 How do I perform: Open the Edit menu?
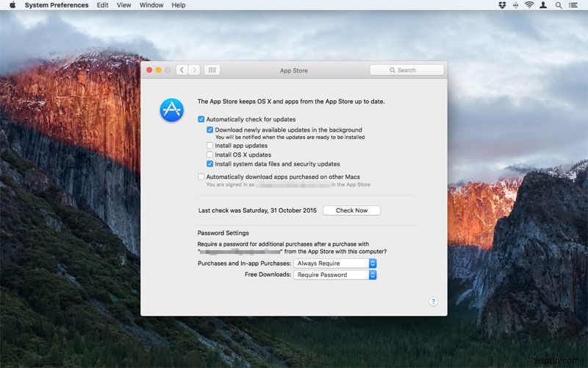click(x=102, y=5)
